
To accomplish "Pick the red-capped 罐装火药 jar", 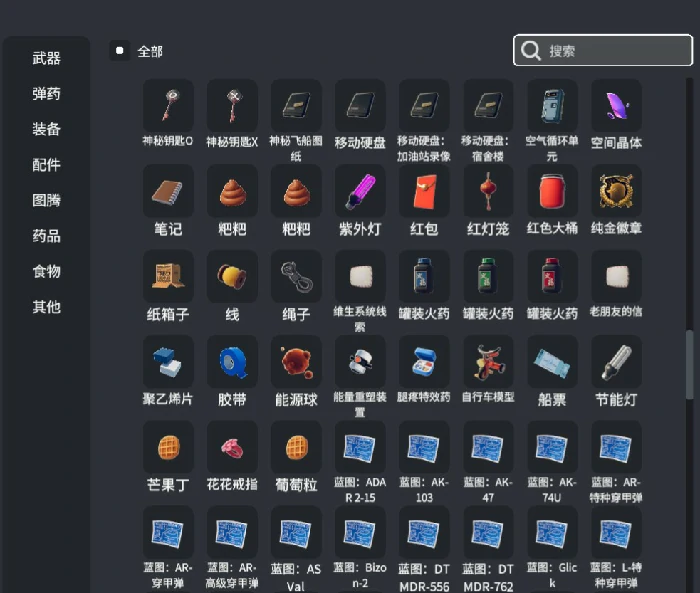I will [x=552, y=276].
